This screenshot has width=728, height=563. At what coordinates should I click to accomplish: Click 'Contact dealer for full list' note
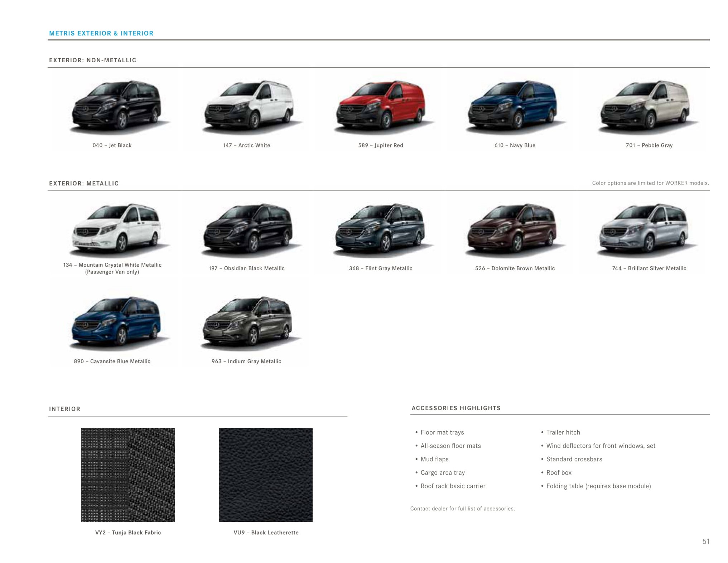point(463,509)
